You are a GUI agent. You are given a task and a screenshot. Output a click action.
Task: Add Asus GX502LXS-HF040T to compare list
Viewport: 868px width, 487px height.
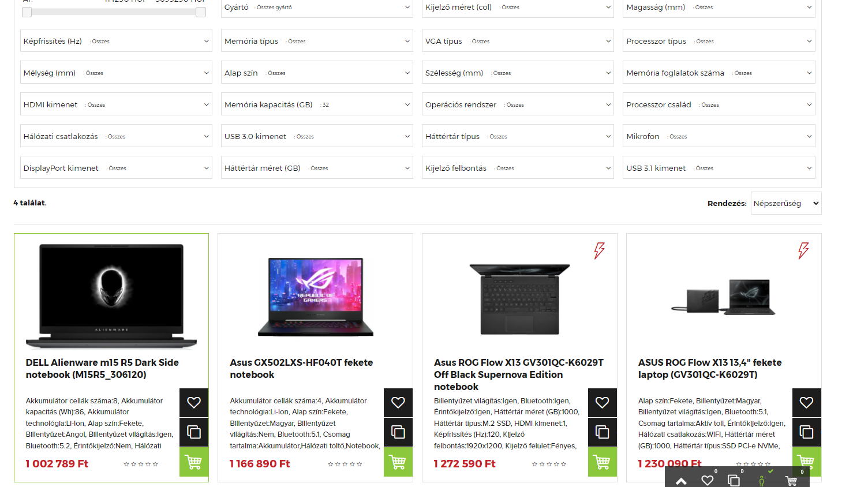pos(398,432)
